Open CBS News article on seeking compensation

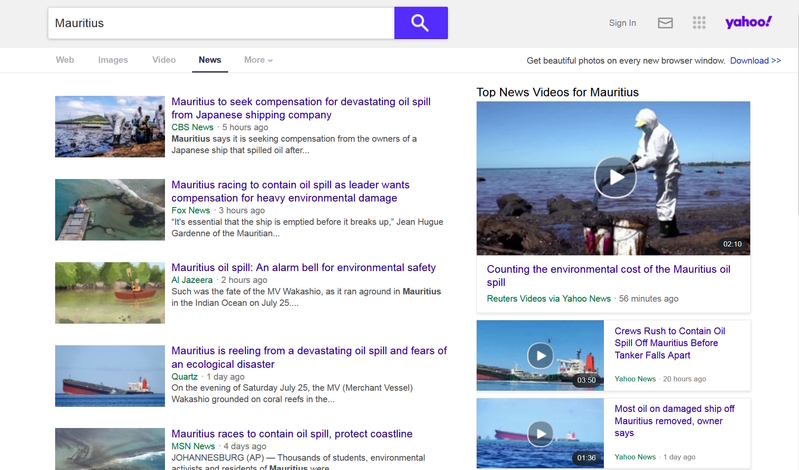(x=301, y=108)
